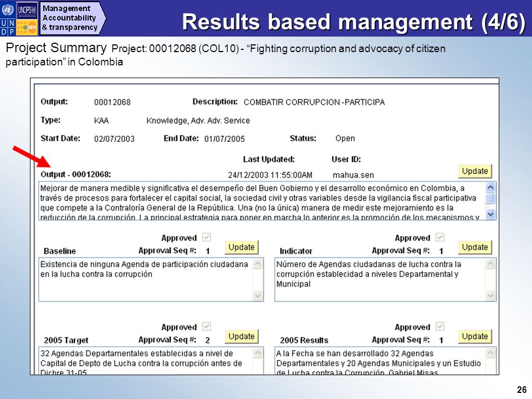
Task: Click the Project Summary heading
Action: click(57, 48)
